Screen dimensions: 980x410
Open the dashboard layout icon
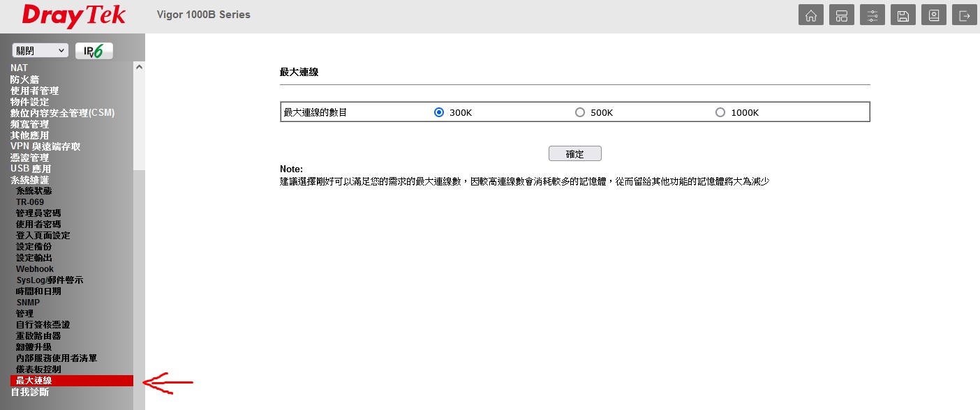tap(841, 16)
